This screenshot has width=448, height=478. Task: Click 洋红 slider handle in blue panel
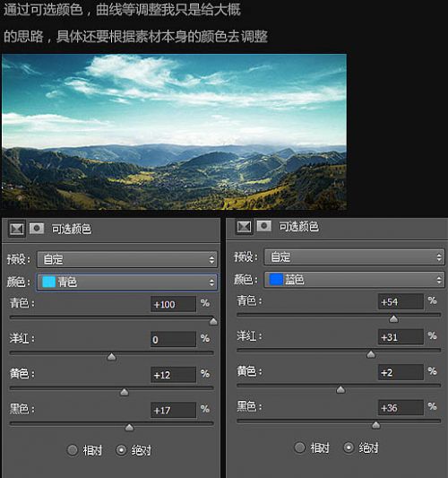click(x=371, y=354)
